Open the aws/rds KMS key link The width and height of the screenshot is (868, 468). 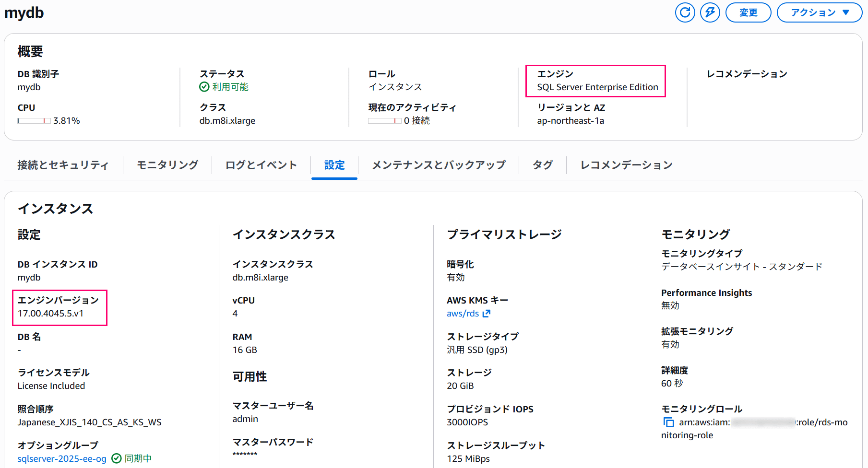pyautogui.click(x=463, y=314)
